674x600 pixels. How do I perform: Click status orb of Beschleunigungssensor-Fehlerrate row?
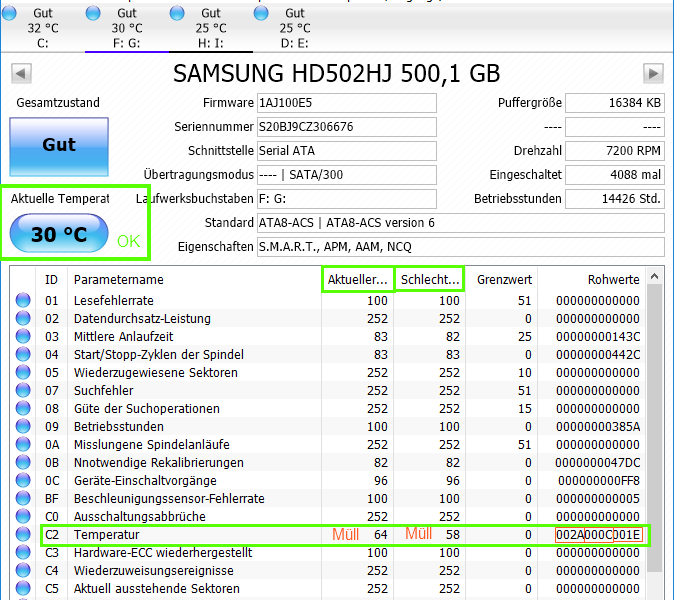pyautogui.click(x=23, y=499)
